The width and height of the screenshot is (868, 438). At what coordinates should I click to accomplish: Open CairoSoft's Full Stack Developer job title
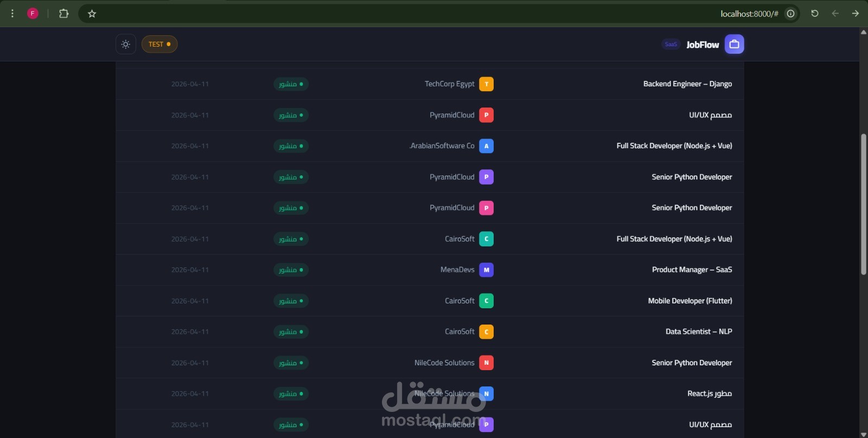click(674, 239)
